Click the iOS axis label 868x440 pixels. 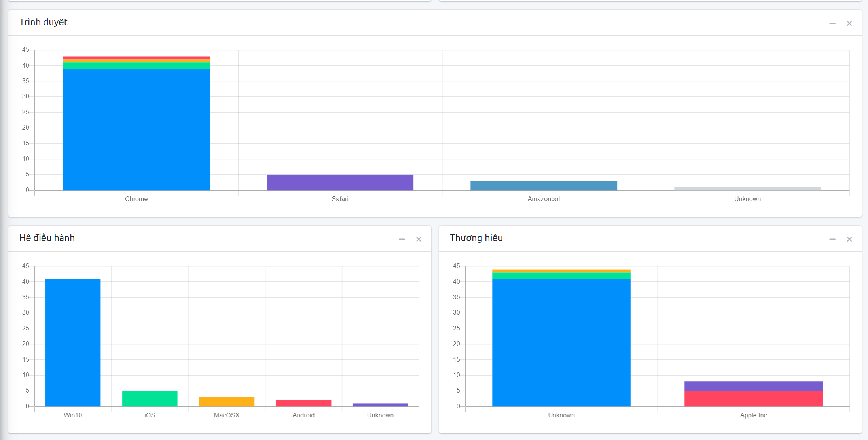coord(150,415)
